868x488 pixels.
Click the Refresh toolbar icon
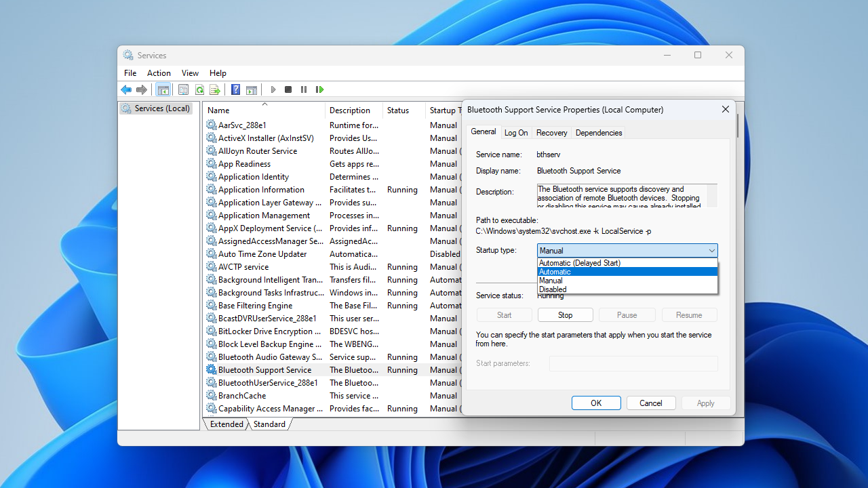coord(199,89)
